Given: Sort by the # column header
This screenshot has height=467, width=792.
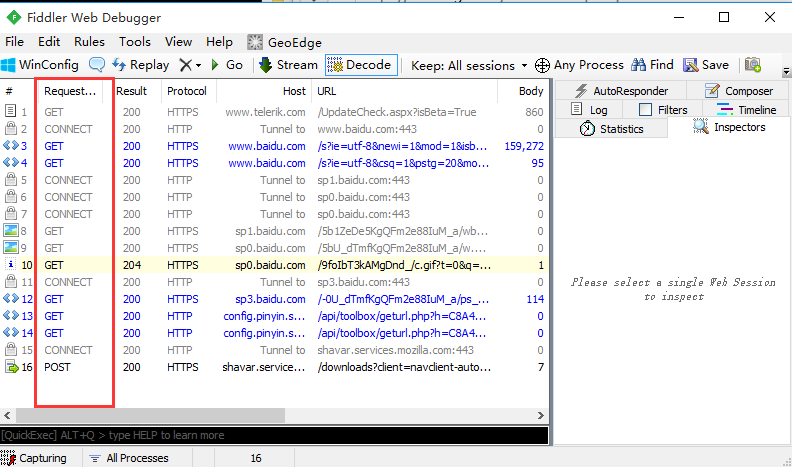Looking at the screenshot, I should 9,91.
